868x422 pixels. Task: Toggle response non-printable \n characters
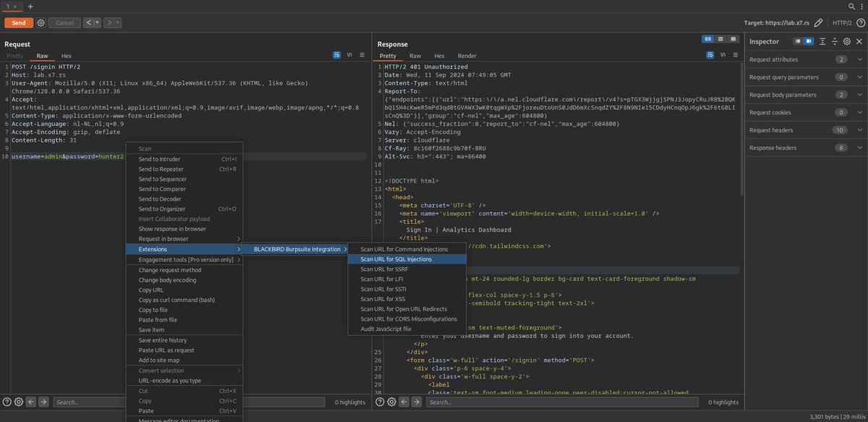point(723,55)
